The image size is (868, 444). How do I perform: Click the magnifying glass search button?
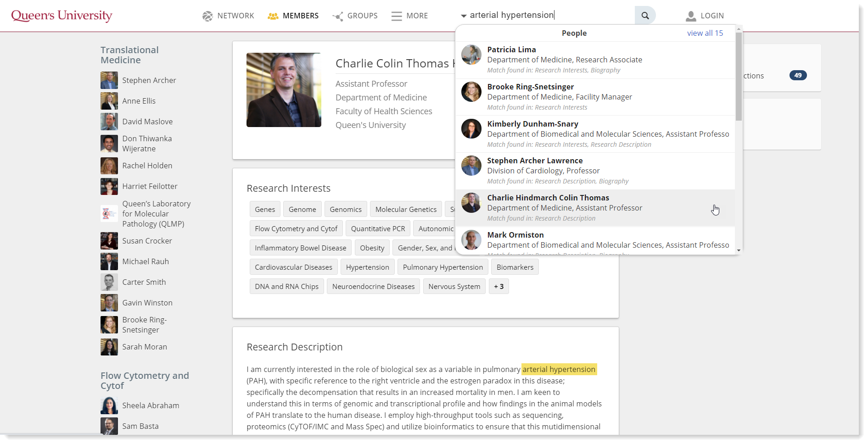(645, 16)
